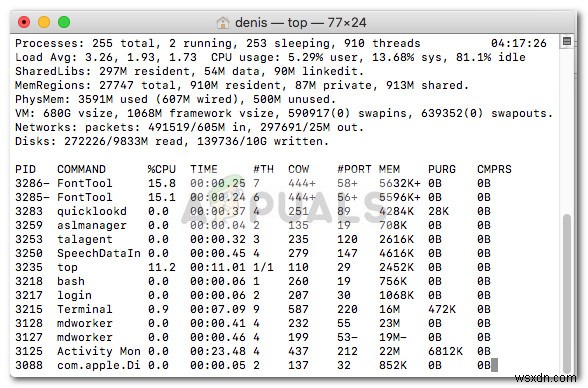588x388 pixels.
Task: Click the 'Activity Mon' process name
Action: (x=99, y=351)
